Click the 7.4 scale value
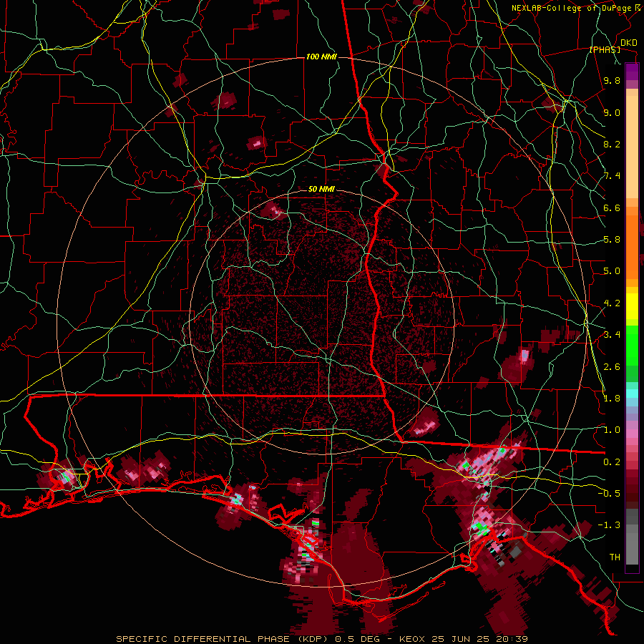 click(x=612, y=176)
